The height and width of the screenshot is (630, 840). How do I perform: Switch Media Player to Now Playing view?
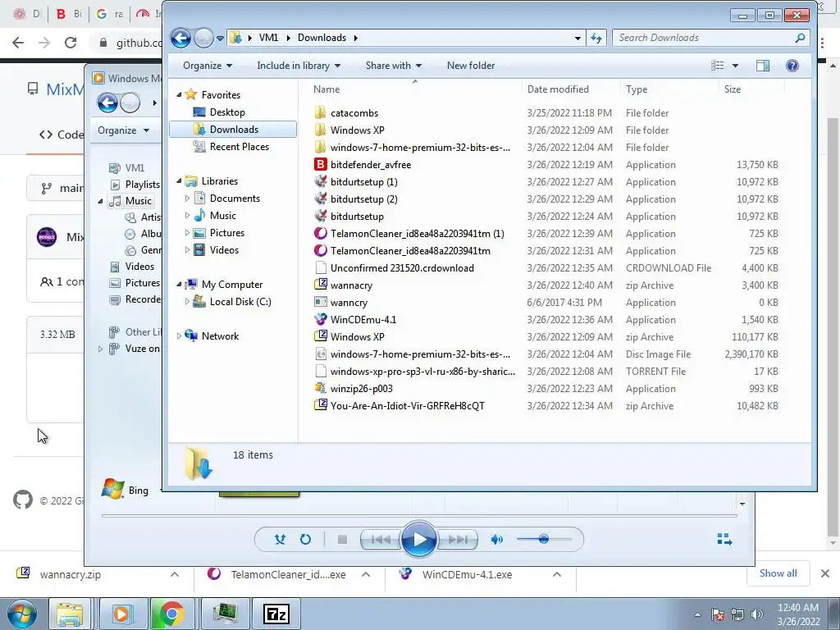coord(724,540)
